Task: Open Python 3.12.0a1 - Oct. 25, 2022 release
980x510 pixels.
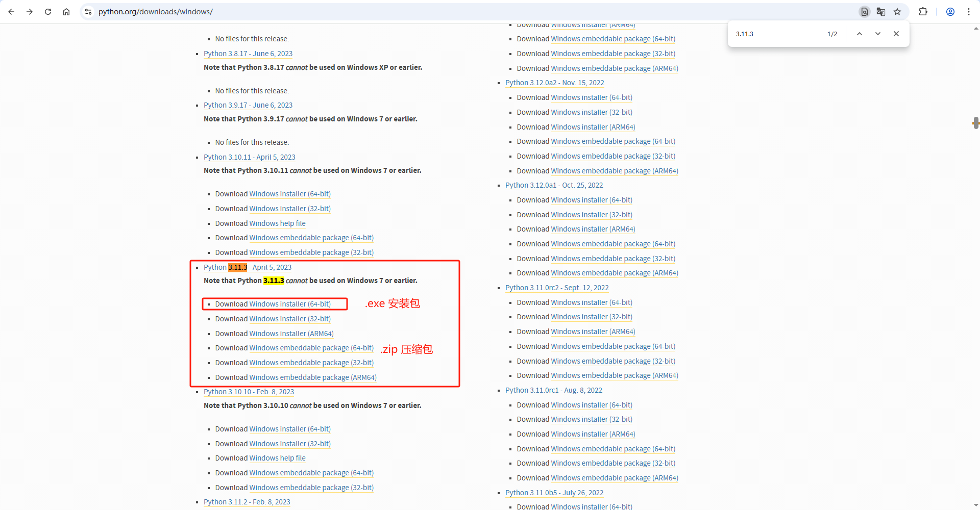Action: click(554, 185)
